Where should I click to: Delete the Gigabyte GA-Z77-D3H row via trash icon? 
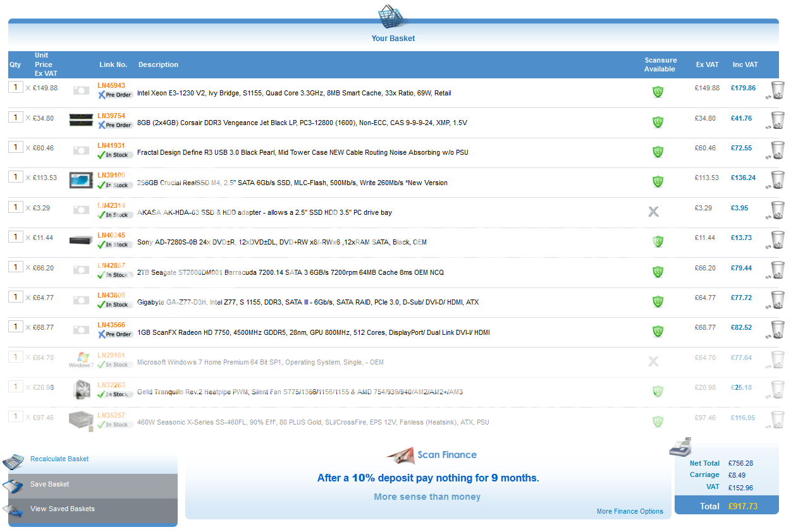pyautogui.click(x=776, y=299)
